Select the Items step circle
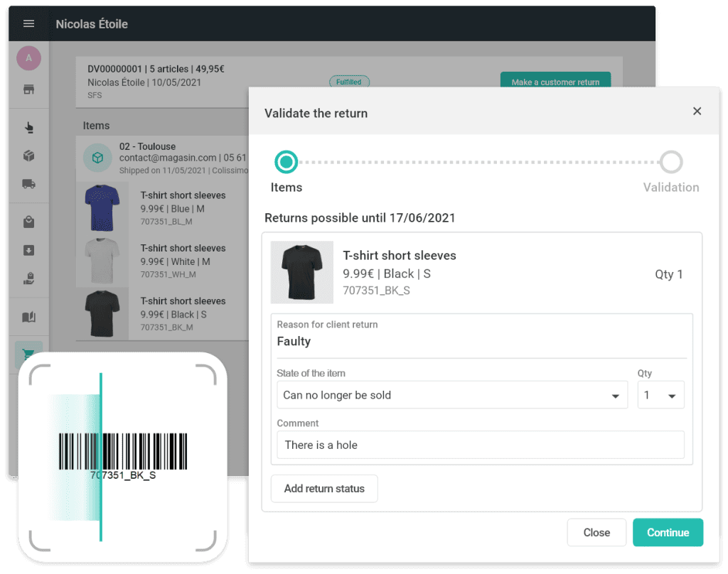This screenshot has width=728, height=574. [286, 162]
